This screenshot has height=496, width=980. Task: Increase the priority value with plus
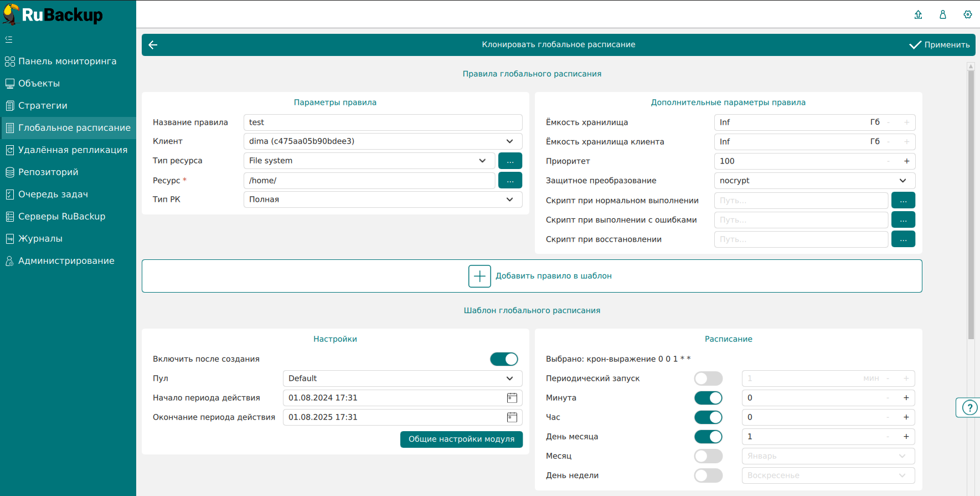point(907,161)
